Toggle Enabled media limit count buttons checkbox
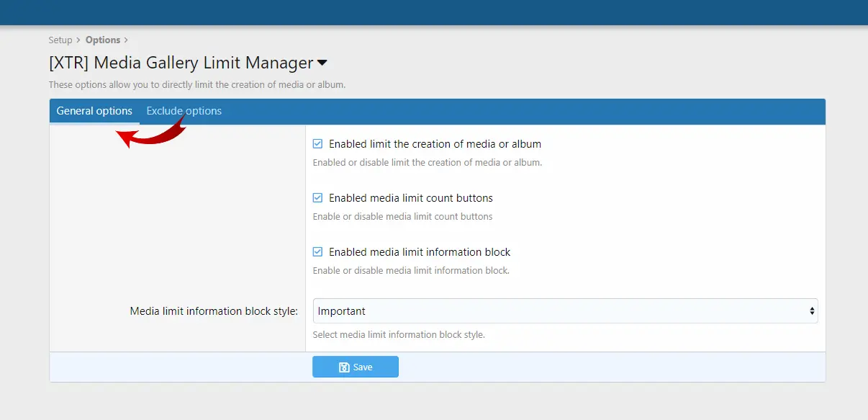Viewport: 868px width, 420px height. point(317,198)
